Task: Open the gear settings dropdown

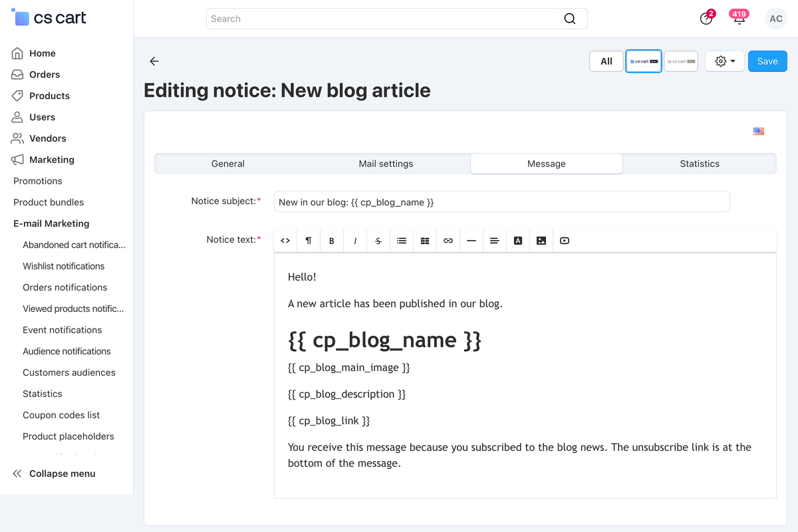Action: click(725, 61)
